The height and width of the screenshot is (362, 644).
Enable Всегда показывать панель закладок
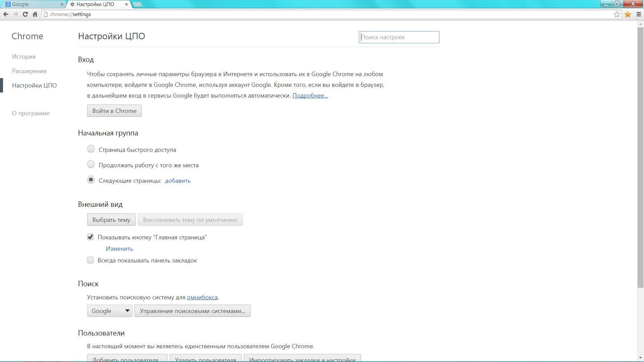click(x=90, y=260)
